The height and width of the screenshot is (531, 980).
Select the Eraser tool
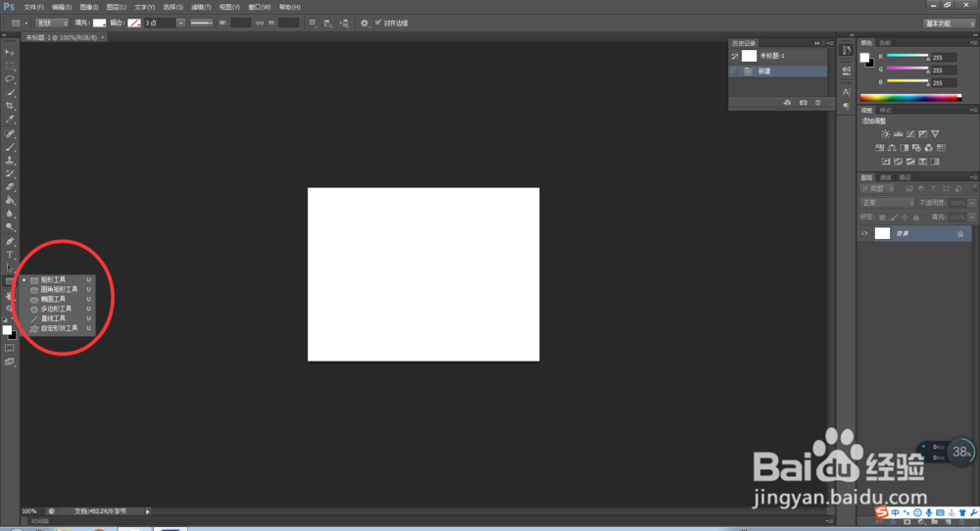pyautogui.click(x=10, y=187)
